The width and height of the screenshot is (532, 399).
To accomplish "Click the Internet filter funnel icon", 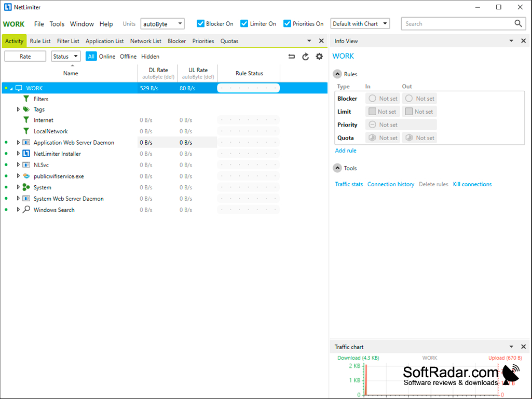I will (26, 120).
